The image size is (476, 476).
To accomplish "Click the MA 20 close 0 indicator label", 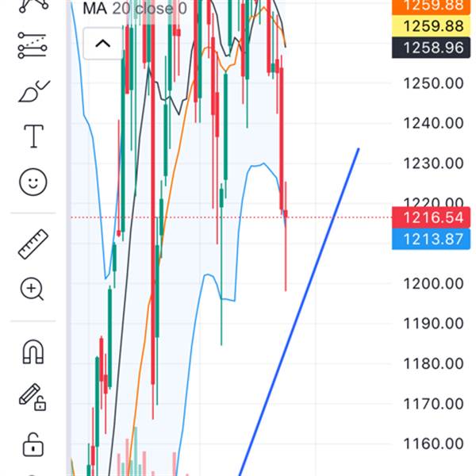I will [x=135, y=9].
